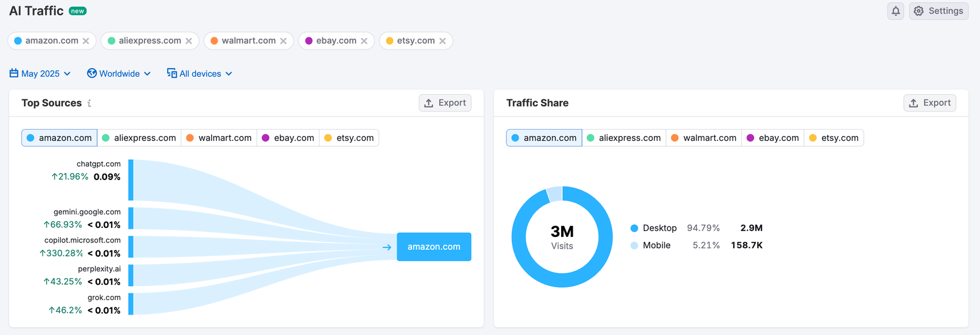
Task: Click the notification bell icon
Action: point(895,11)
